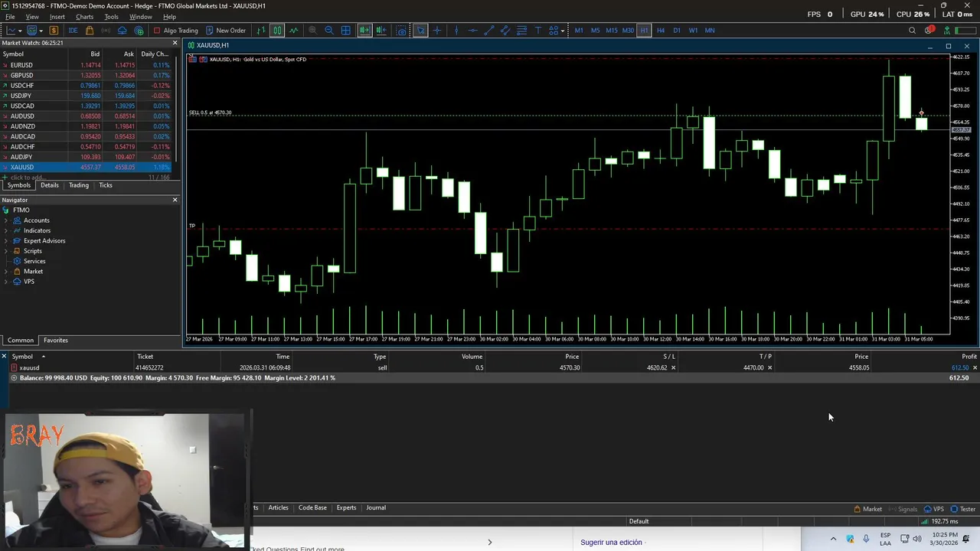Open the chart template dropdown arrow
The image size is (980, 551).
pyautogui.click(x=21, y=31)
